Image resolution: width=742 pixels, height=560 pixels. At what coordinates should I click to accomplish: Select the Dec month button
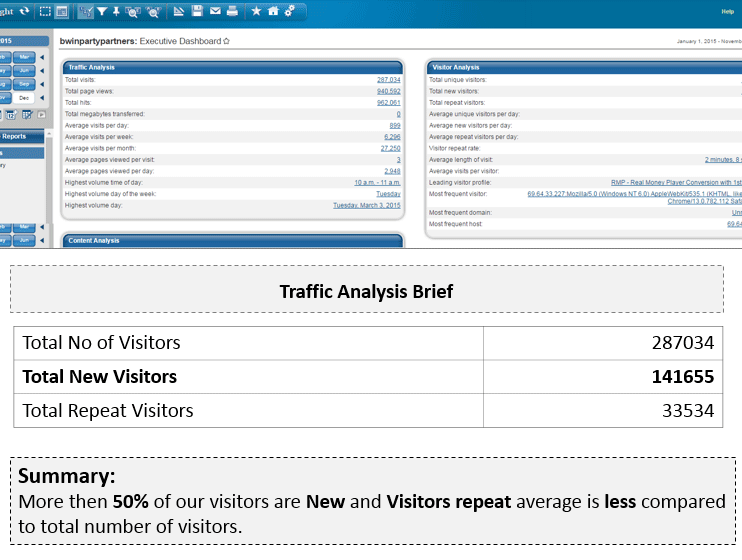coord(24,98)
